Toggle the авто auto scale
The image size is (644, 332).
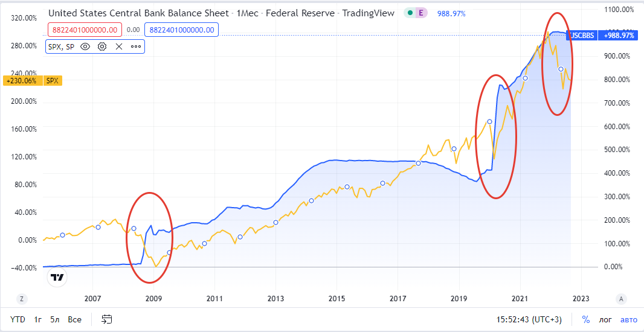pos(628,319)
